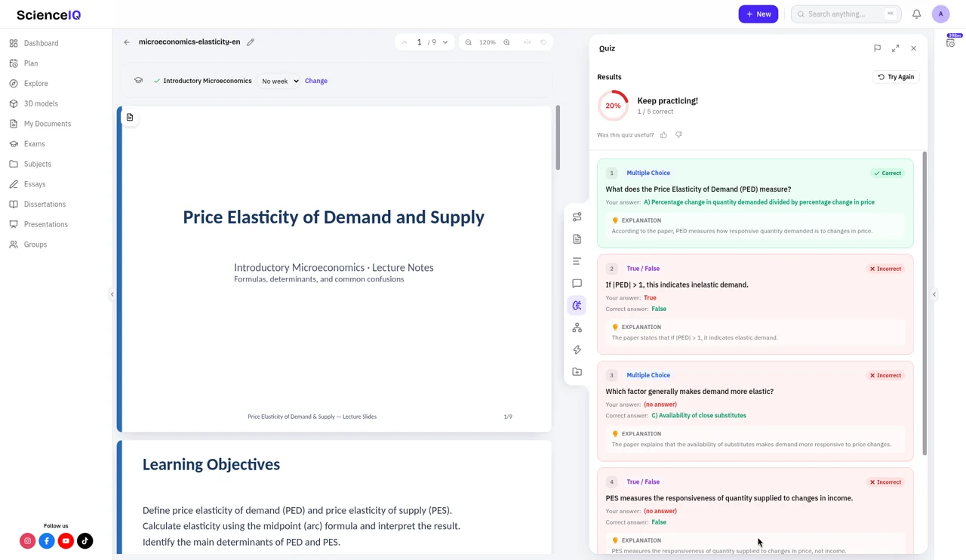This screenshot has width=966, height=560.
Task: Open the TikTok follow link
Action: (85, 541)
